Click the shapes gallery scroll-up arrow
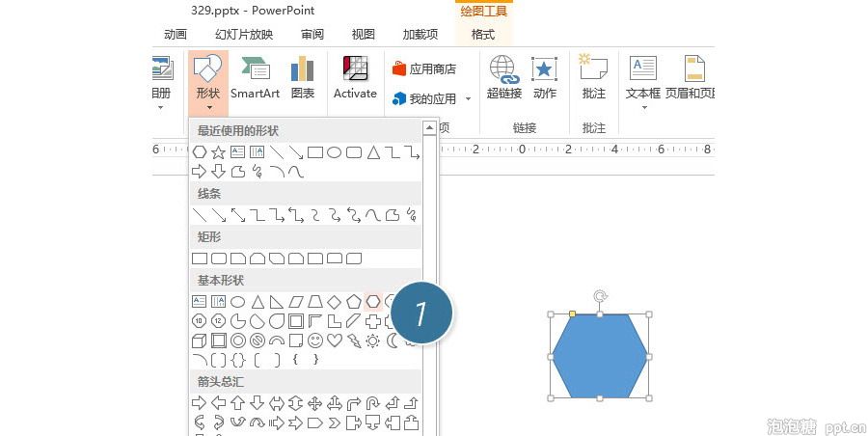 click(429, 127)
